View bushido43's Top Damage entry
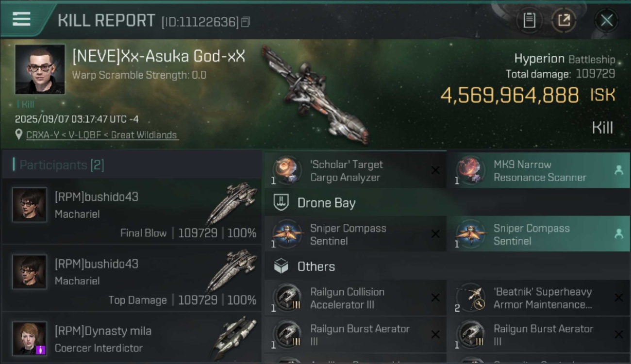 click(131, 278)
